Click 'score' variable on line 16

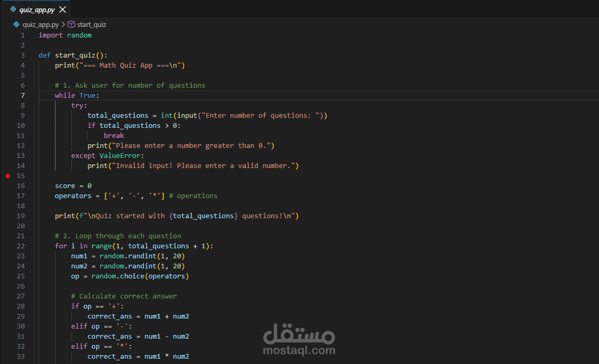(x=65, y=186)
